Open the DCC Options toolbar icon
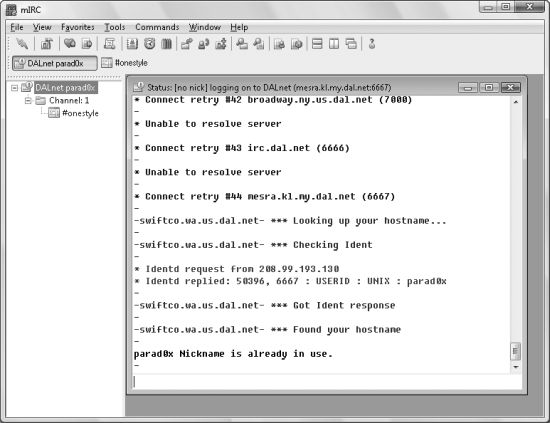Viewport: 550px width, 423px height. point(221,44)
